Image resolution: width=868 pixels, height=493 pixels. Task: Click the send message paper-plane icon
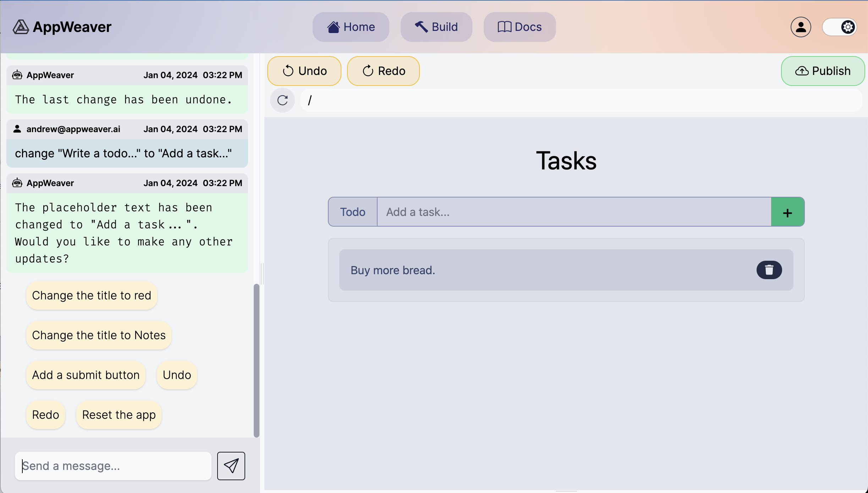(231, 466)
